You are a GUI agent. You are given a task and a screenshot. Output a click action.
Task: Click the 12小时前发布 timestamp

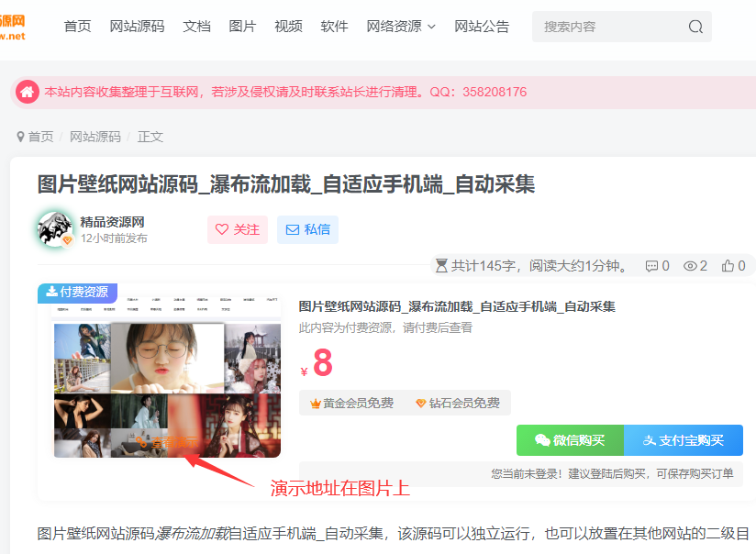tap(115, 238)
